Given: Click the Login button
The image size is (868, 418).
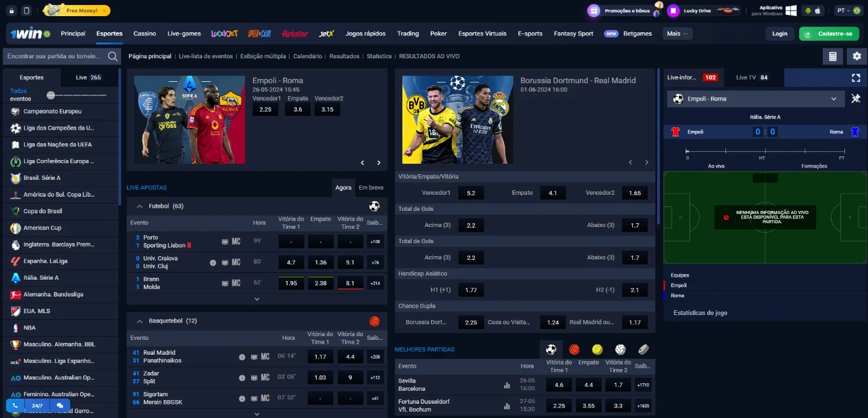Looking at the screenshot, I should 779,33.
